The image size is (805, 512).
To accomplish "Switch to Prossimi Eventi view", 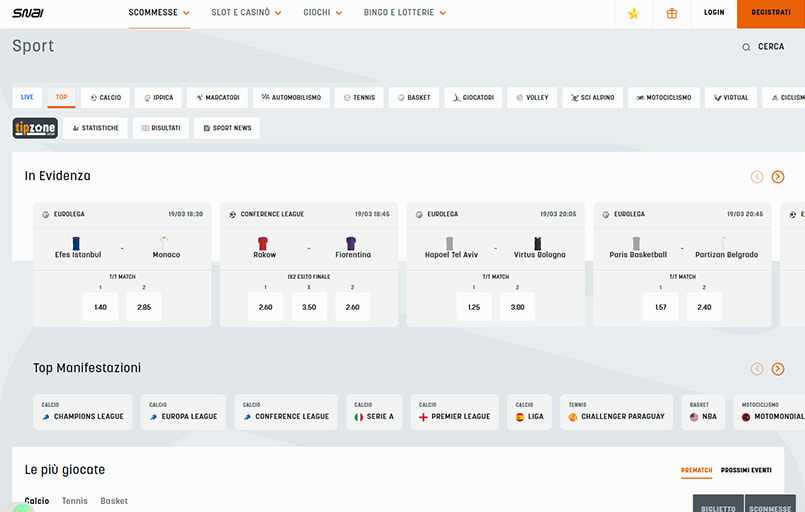I will [x=745, y=470].
